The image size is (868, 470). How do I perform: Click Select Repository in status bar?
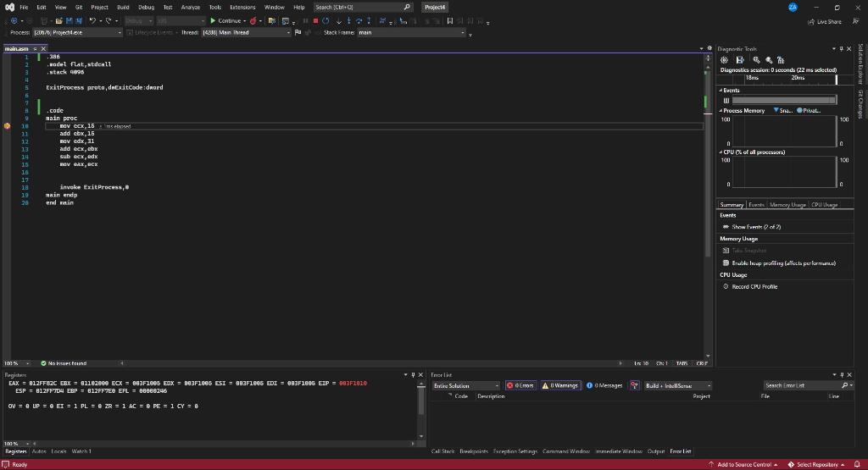pos(816,464)
